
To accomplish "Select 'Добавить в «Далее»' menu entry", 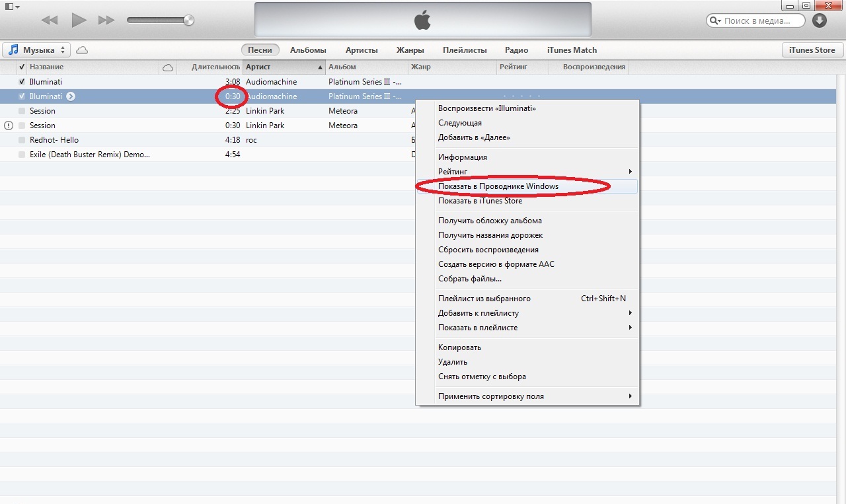I will (x=527, y=137).
